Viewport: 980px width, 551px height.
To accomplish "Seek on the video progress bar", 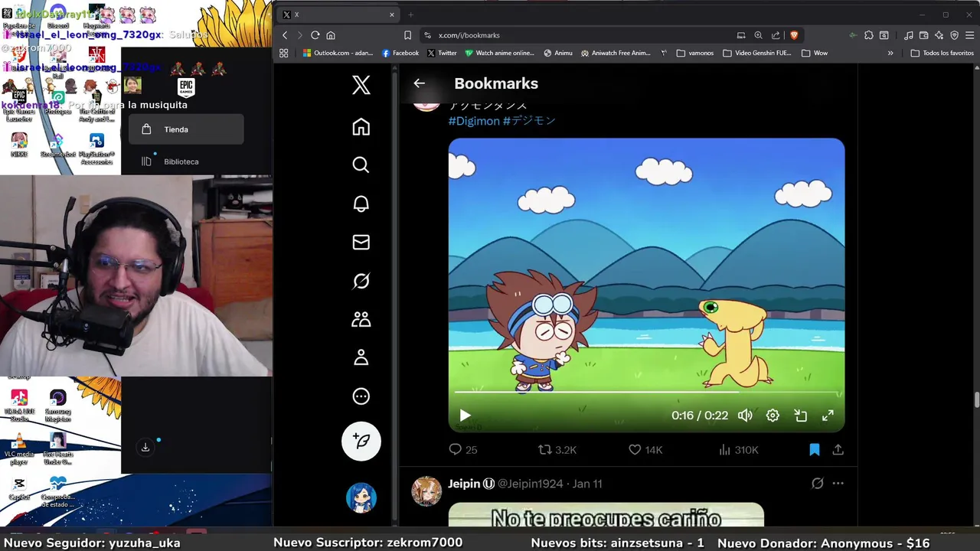I will pyautogui.click(x=647, y=393).
